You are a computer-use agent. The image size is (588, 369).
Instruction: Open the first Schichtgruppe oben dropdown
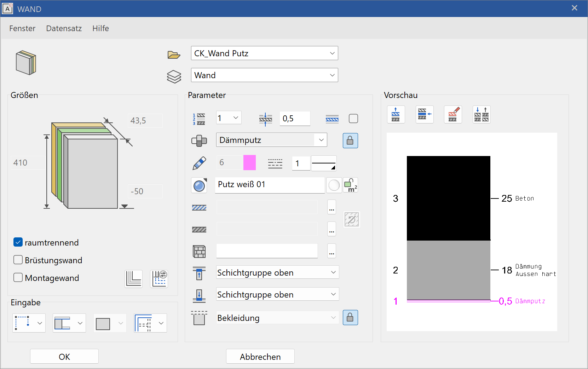tap(278, 272)
